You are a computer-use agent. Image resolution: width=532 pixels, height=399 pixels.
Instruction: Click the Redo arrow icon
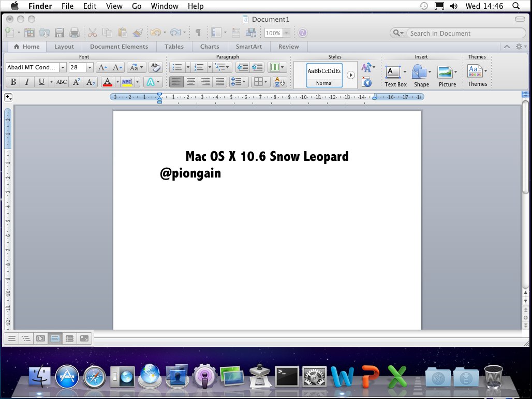[175, 33]
